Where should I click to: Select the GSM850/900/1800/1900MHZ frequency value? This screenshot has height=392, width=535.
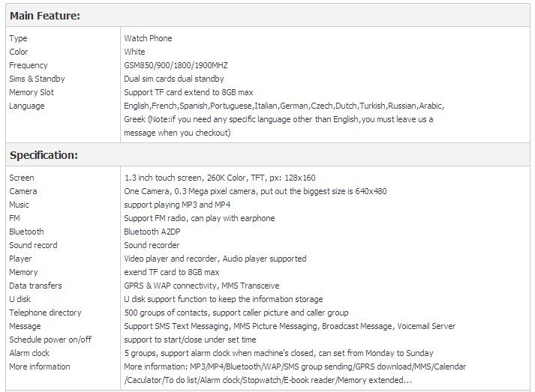[175, 65]
